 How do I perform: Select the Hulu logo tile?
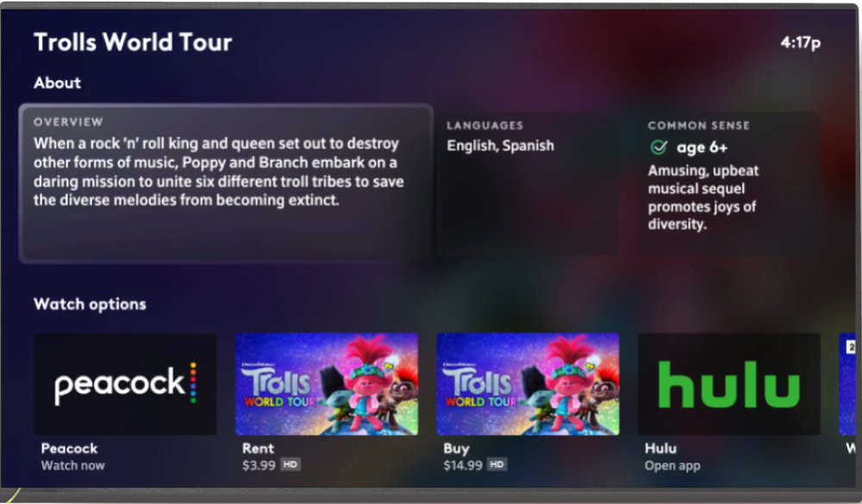coord(728,384)
